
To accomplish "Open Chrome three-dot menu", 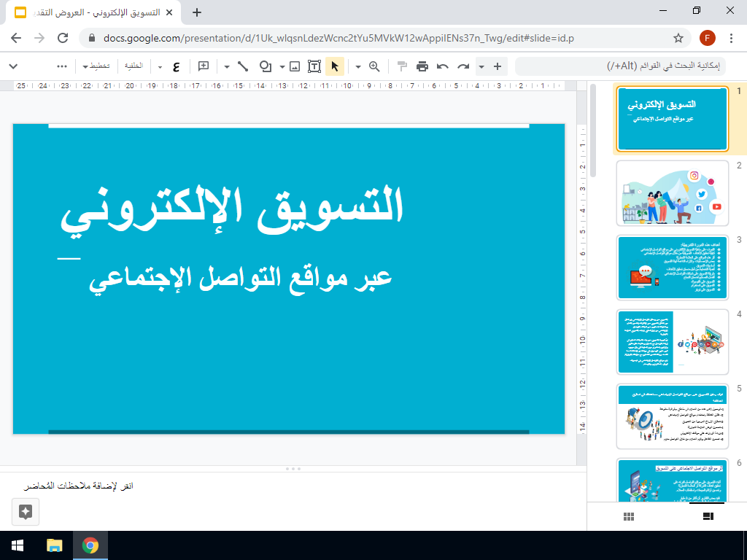I will point(731,38).
